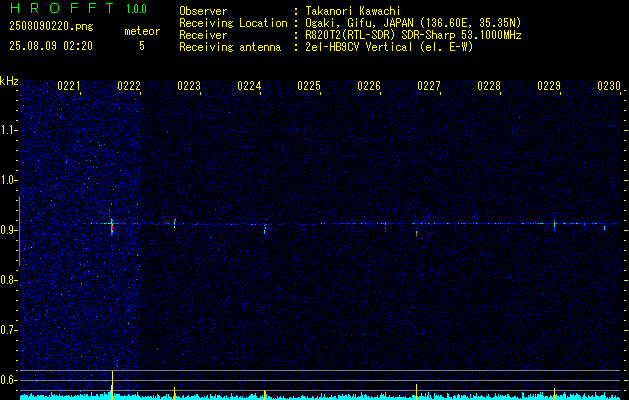Image resolution: width=629 pixels, height=400 pixels.
Task: Click time marker 0227
Action: 429,86
